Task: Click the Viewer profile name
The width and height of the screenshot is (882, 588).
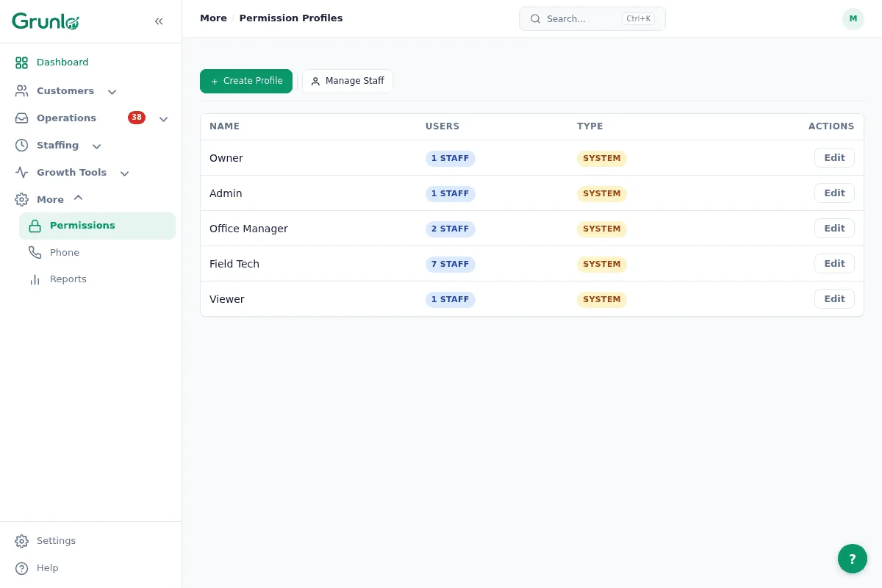Action: click(227, 299)
